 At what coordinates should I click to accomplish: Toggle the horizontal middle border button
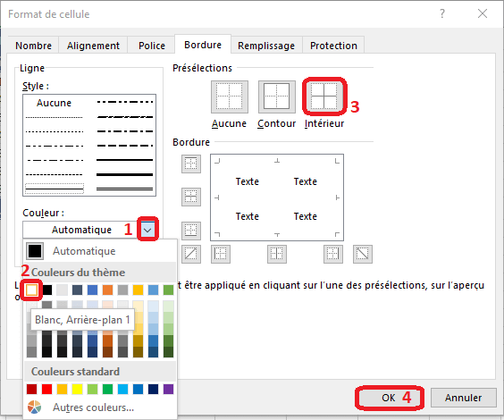pyautogui.click(x=191, y=197)
